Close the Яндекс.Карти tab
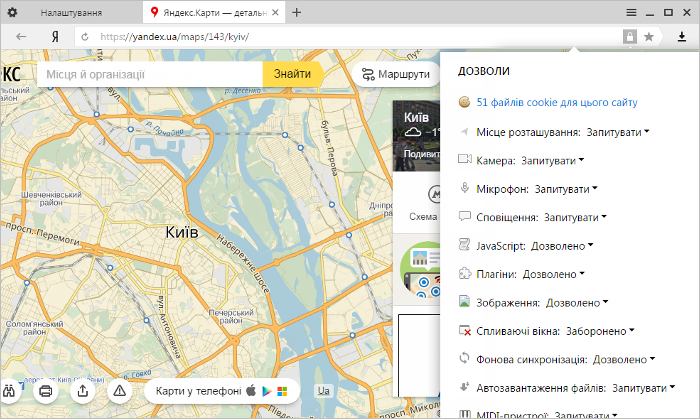700x419 pixels. tap(275, 12)
